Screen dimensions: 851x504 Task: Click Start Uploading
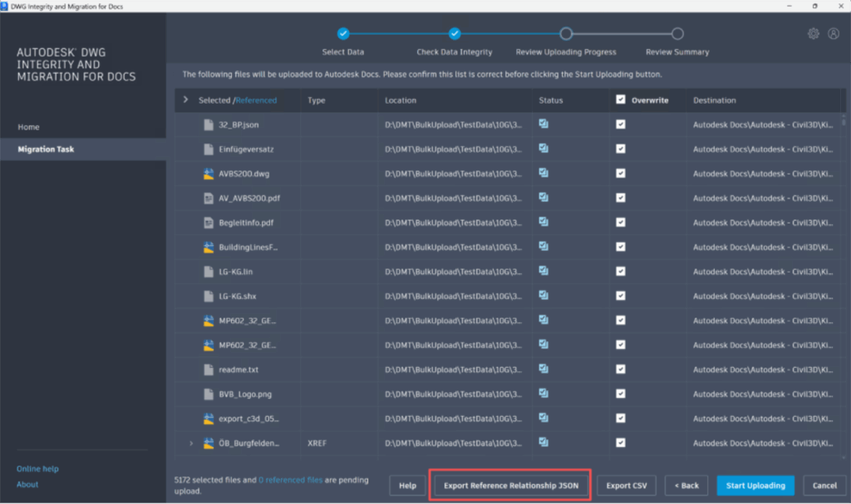755,486
